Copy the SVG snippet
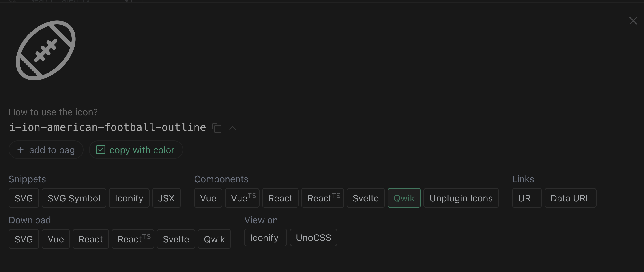 pos(24,198)
